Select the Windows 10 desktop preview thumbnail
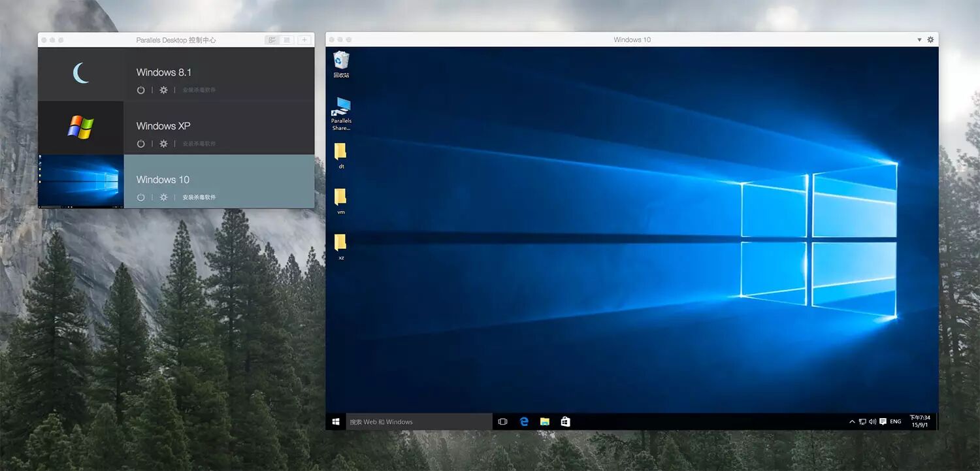The width and height of the screenshot is (980, 471). (80, 182)
